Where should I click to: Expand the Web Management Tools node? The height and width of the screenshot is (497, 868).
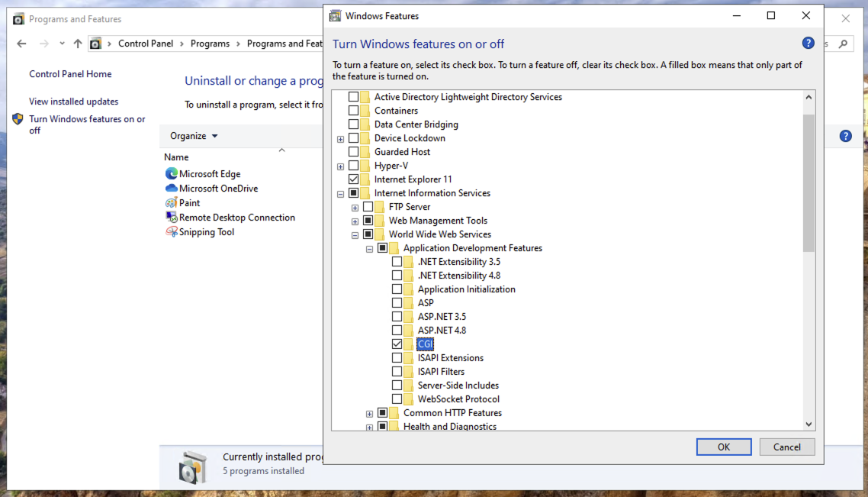point(355,221)
